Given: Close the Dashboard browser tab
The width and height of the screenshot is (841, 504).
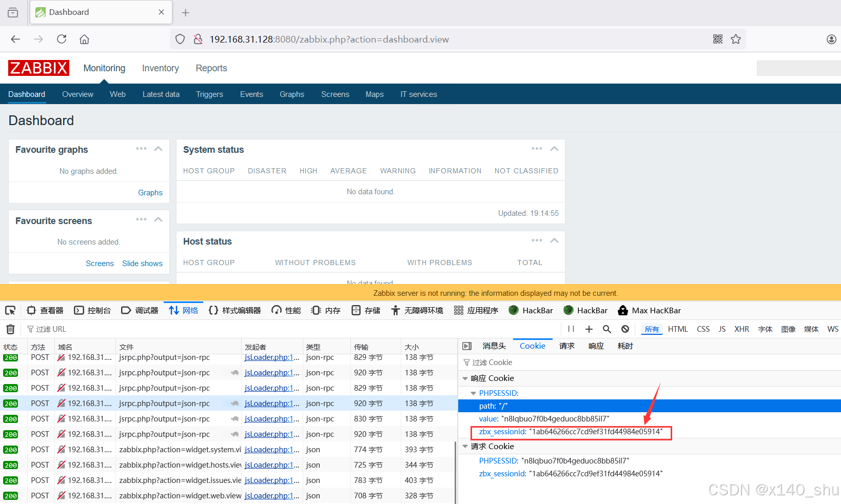Looking at the screenshot, I should coord(161,12).
